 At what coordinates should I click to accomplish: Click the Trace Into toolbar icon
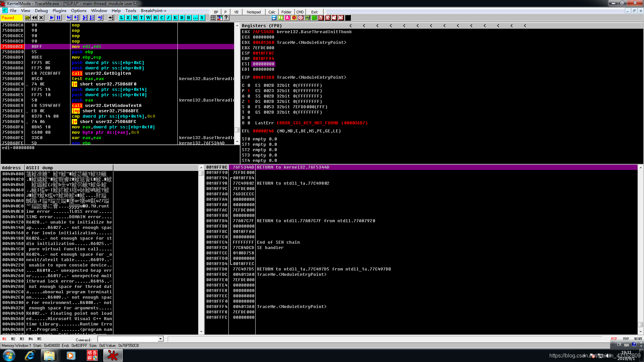[85, 18]
